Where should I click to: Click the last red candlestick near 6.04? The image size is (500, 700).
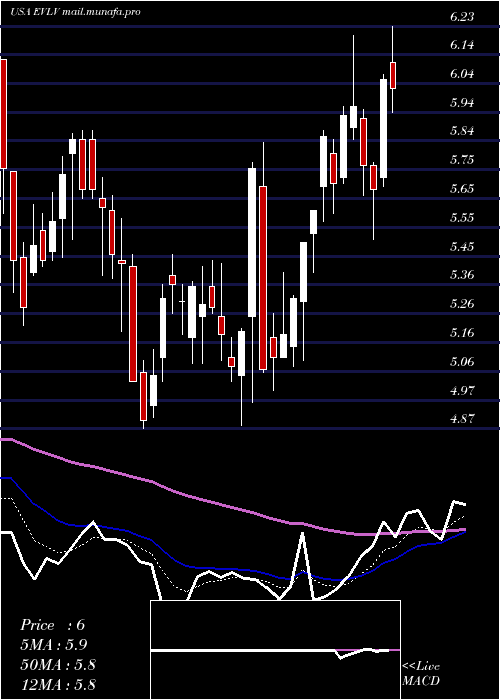coord(393,75)
